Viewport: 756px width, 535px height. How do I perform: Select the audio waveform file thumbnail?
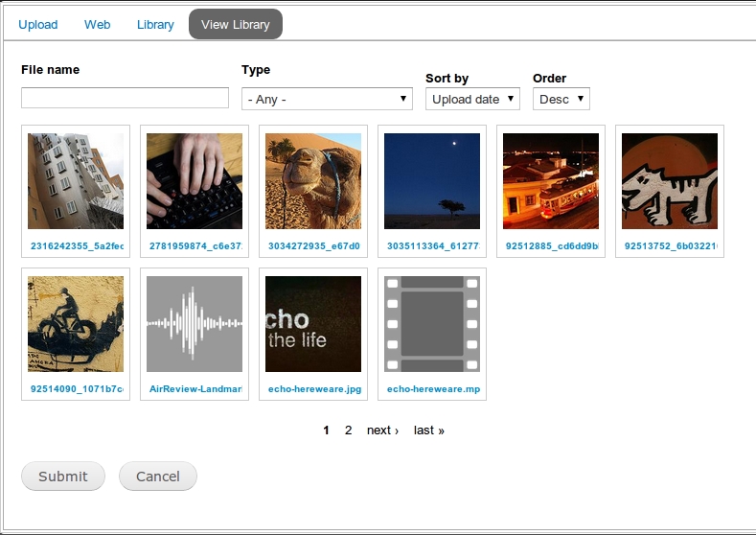pyautogui.click(x=195, y=324)
